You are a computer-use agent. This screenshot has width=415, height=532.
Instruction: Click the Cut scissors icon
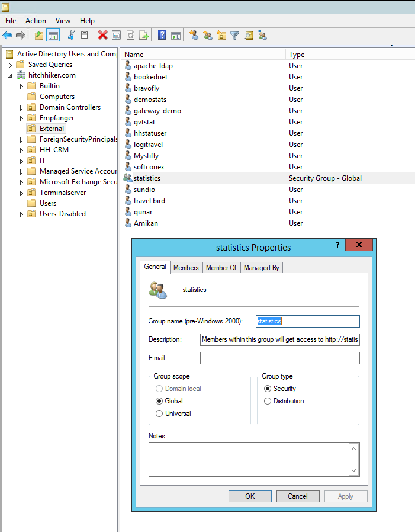71,36
